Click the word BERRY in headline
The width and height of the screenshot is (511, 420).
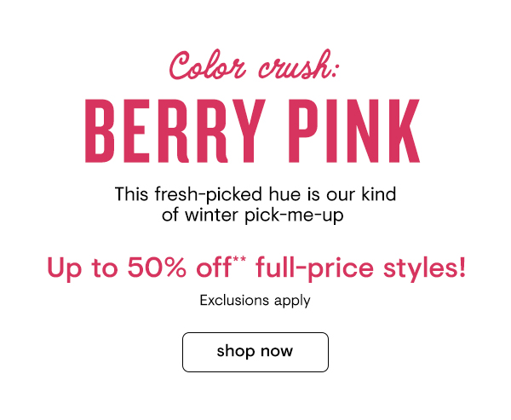(175, 130)
